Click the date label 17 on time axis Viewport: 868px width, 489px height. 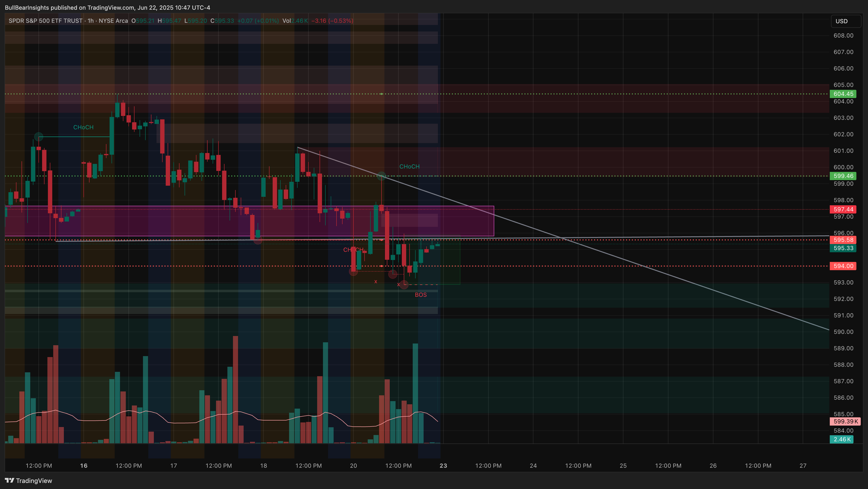pyautogui.click(x=173, y=466)
